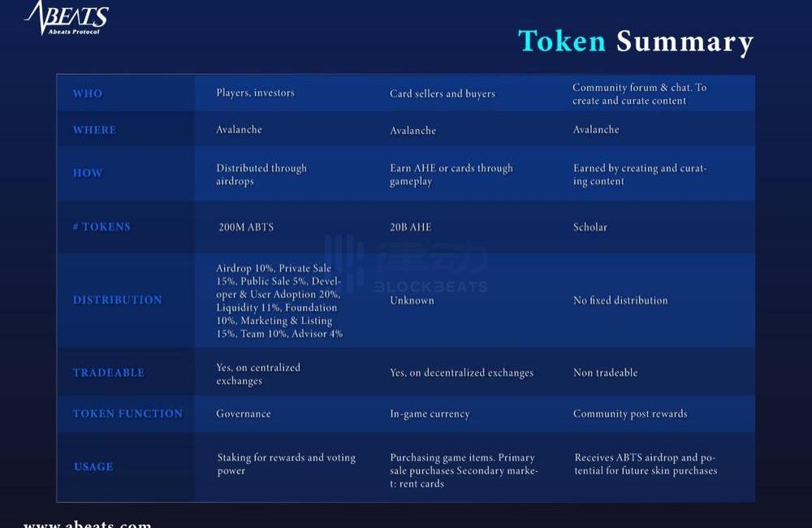Click the Community post rewards cell
Viewport: 812px width, 528px height.
click(x=630, y=413)
